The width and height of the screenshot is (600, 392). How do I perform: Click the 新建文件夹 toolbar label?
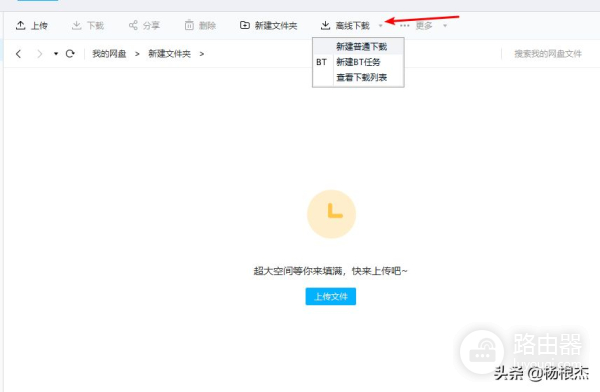coord(276,26)
